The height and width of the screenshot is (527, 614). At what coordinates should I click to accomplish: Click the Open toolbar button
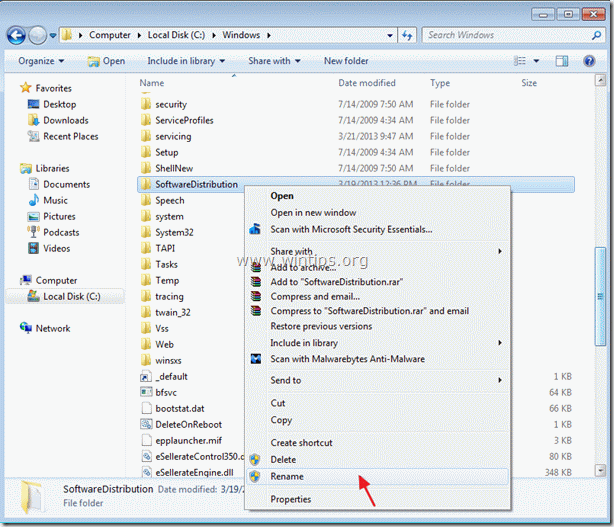tap(107, 61)
